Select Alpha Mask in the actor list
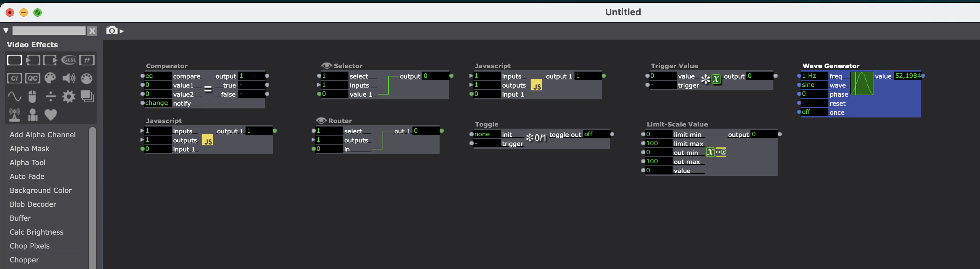Image resolution: width=980 pixels, height=269 pixels. [x=30, y=148]
